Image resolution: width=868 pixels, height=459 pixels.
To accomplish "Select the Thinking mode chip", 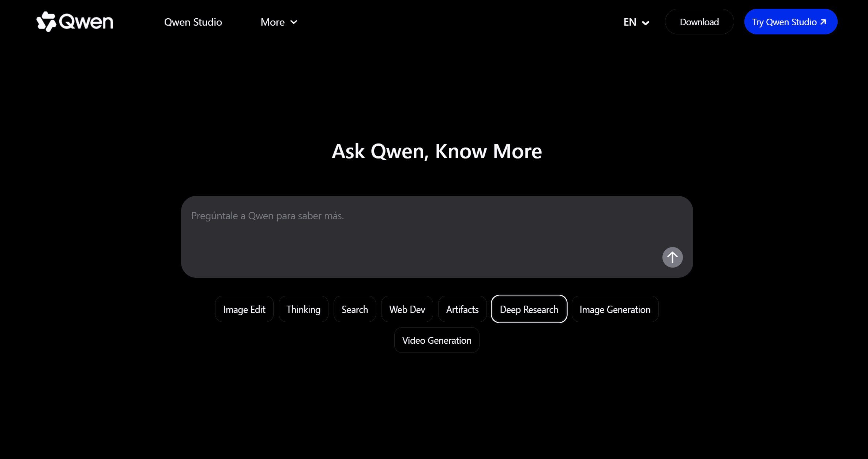I will point(303,309).
